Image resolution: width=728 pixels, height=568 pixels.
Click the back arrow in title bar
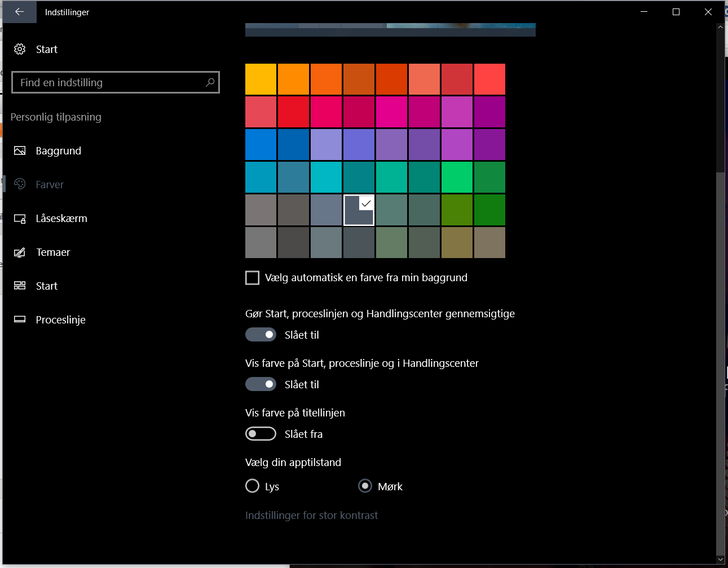19,12
